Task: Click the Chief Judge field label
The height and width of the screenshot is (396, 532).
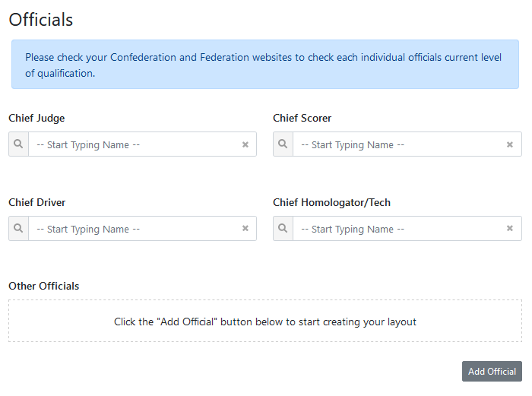Action: click(x=36, y=119)
